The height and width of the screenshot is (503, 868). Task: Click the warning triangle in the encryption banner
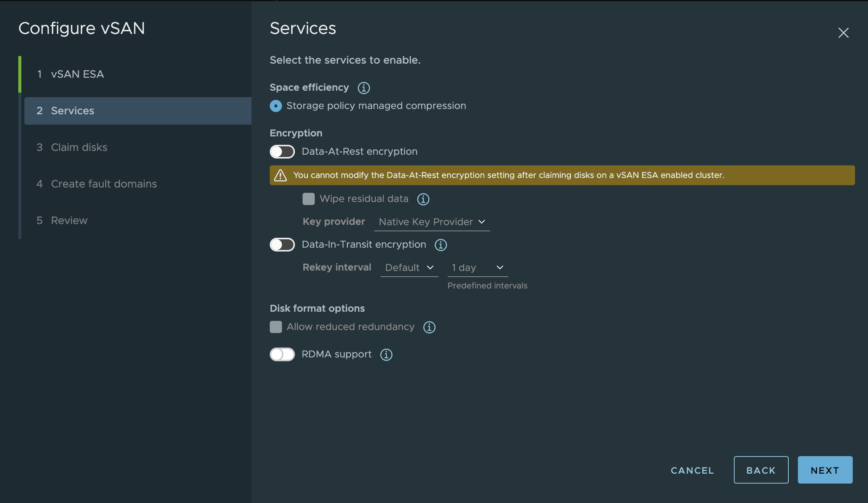[281, 175]
